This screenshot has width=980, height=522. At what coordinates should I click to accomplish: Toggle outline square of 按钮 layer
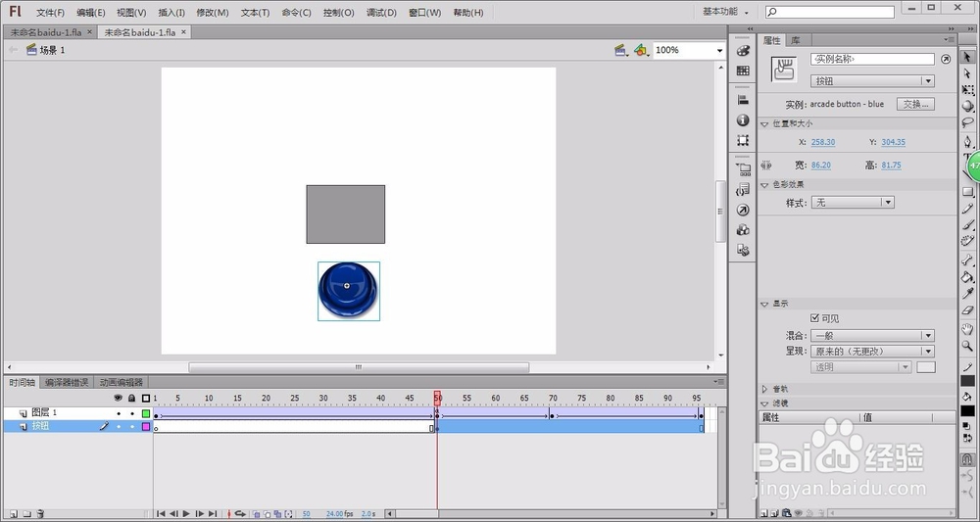point(146,426)
